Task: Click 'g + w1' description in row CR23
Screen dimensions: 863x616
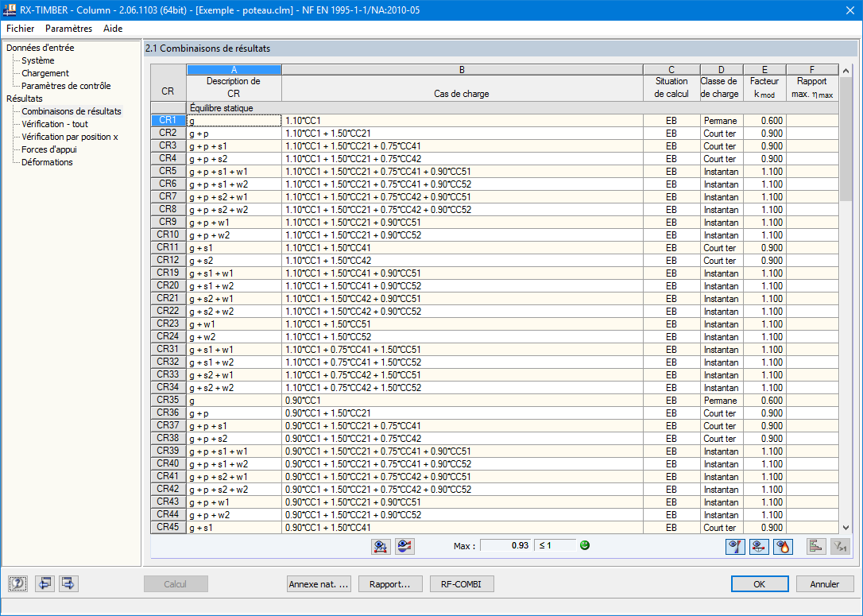Action: [234, 323]
